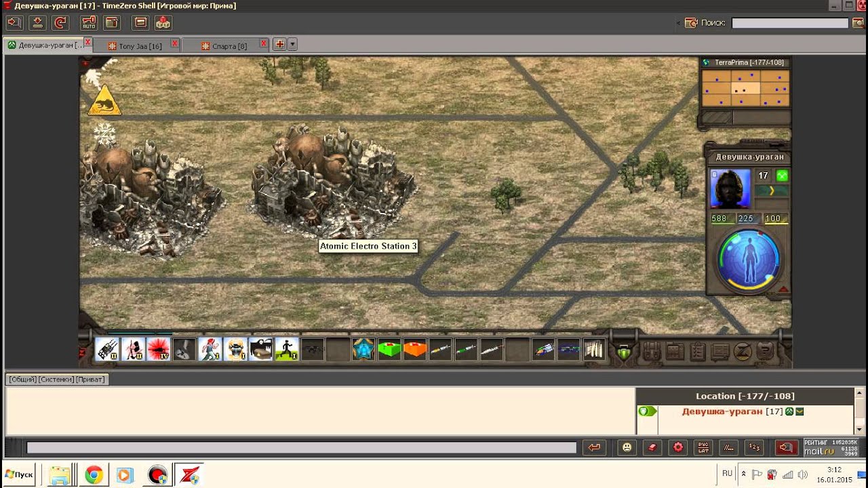Open the Общий chat tab

[x=23, y=380]
